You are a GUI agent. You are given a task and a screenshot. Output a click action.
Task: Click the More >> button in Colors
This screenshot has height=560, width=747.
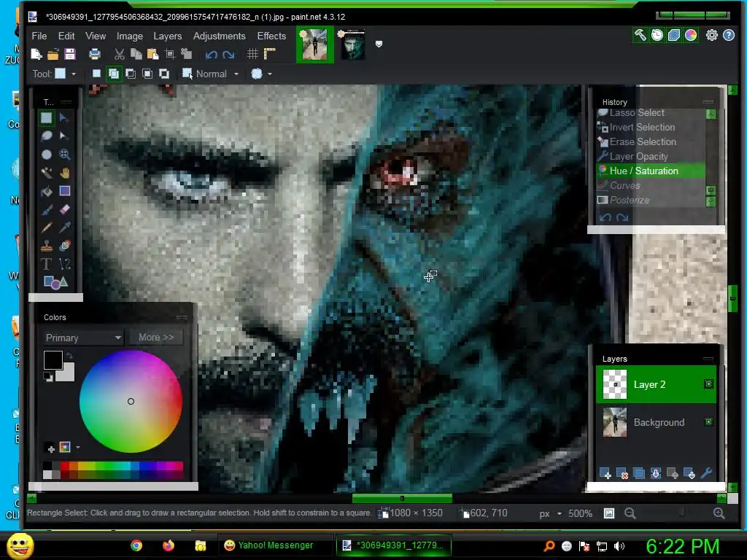click(156, 337)
